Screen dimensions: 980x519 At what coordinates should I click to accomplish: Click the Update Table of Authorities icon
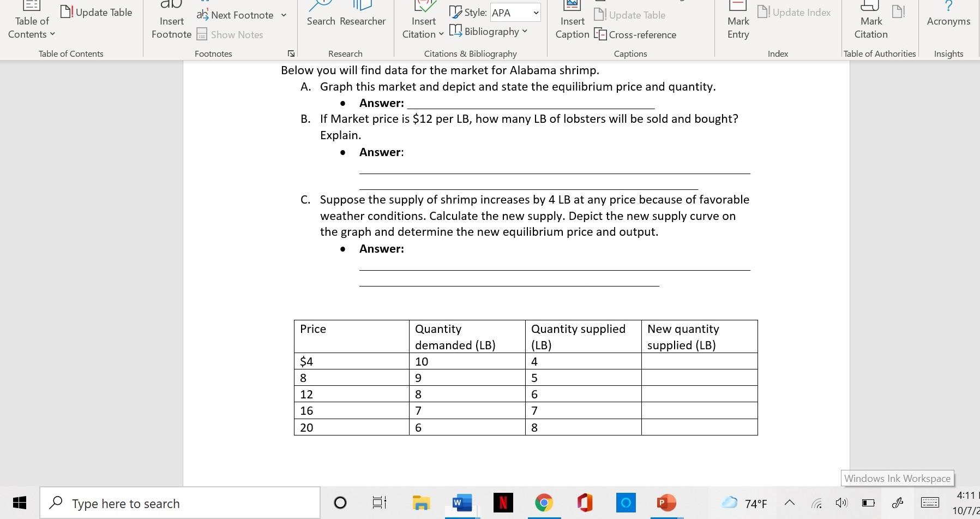899,12
